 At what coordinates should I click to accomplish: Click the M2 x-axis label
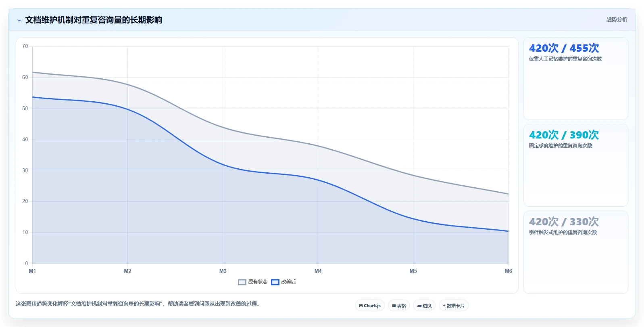pos(127,271)
